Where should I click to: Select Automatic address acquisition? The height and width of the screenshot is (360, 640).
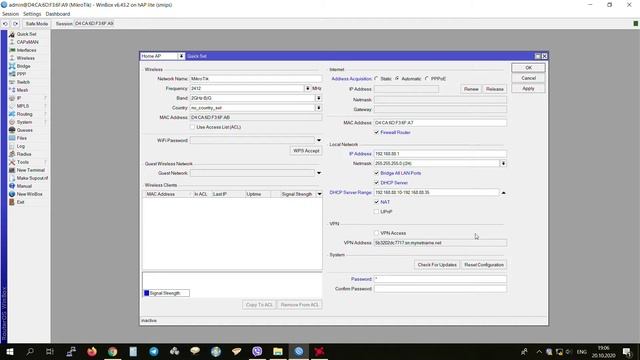[397, 78]
